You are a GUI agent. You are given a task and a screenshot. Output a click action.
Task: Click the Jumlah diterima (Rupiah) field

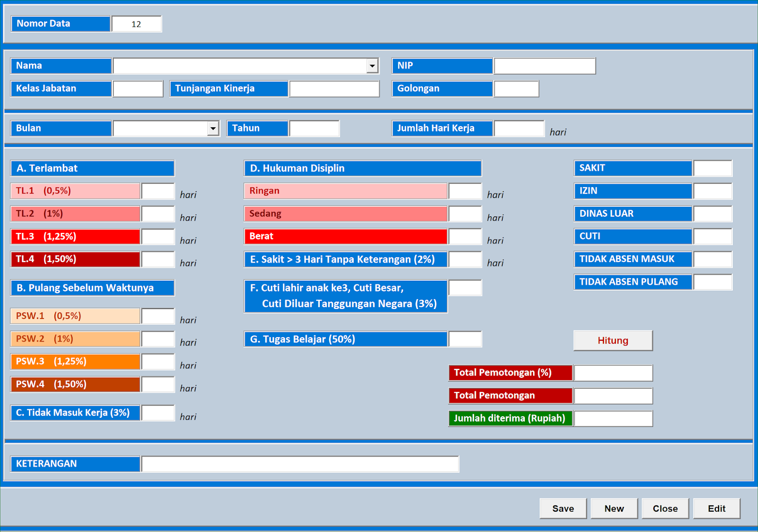(613, 418)
